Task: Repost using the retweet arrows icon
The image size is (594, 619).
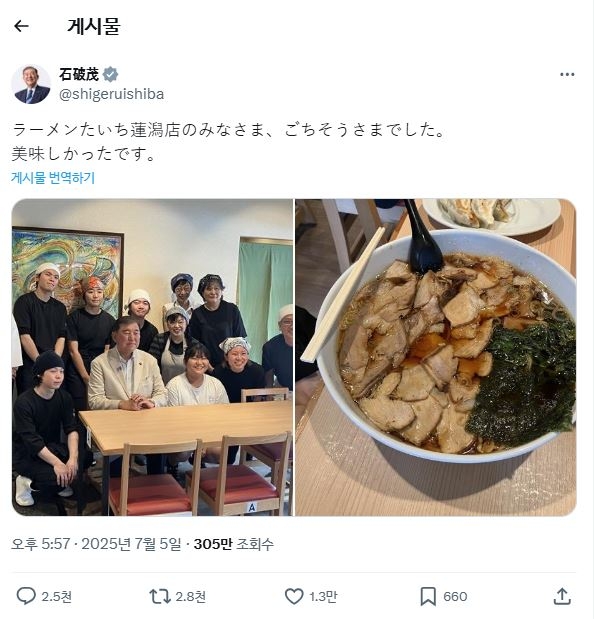Action: (x=159, y=596)
